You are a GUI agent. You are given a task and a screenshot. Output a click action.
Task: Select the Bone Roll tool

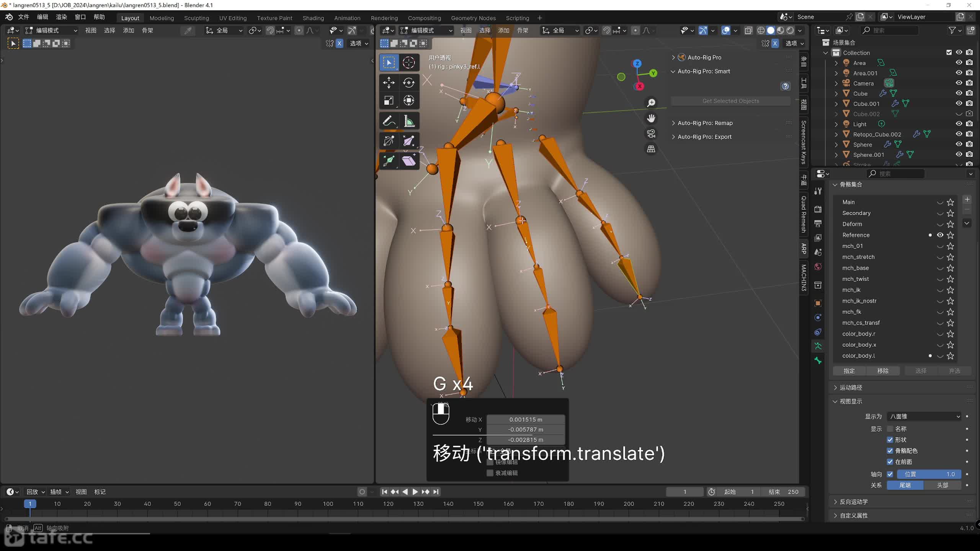(x=389, y=141)
